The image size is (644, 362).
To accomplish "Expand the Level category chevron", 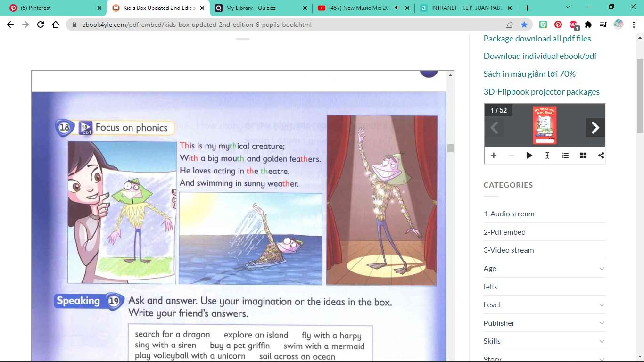I will point(602,305).
